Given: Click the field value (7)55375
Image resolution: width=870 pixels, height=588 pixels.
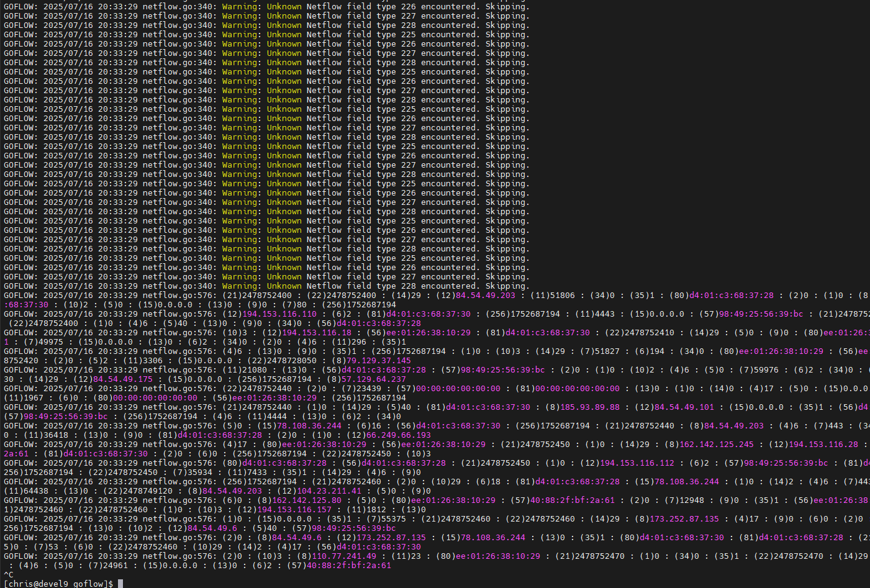Looking at the screenshot, I should (x=386, y=519).
